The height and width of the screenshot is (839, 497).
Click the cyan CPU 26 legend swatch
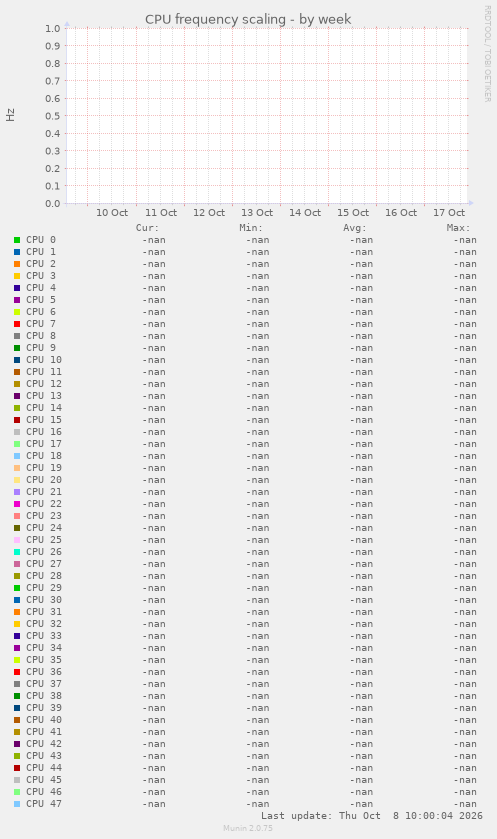(17, 552)
